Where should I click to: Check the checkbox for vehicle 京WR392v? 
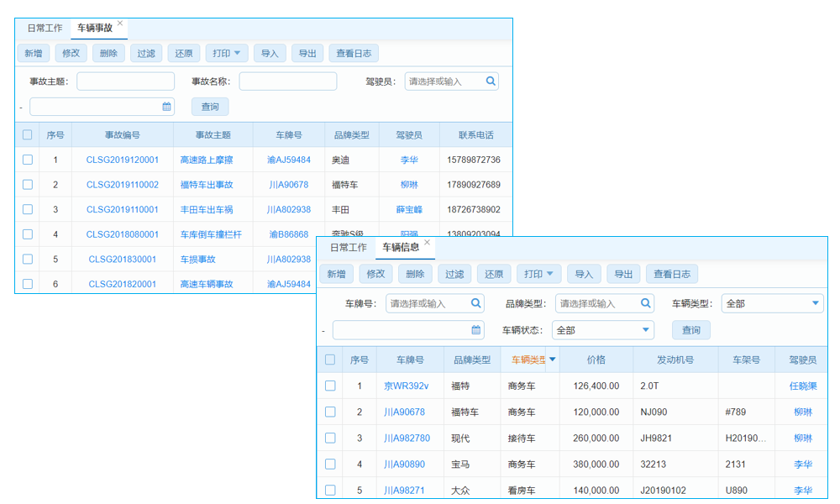330,386
